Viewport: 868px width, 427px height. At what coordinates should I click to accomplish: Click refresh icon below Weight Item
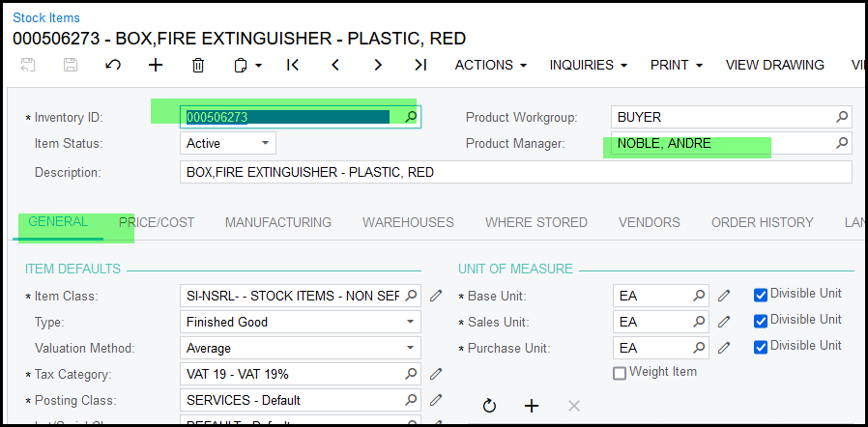pyautogui.click(x=489, y=406)
